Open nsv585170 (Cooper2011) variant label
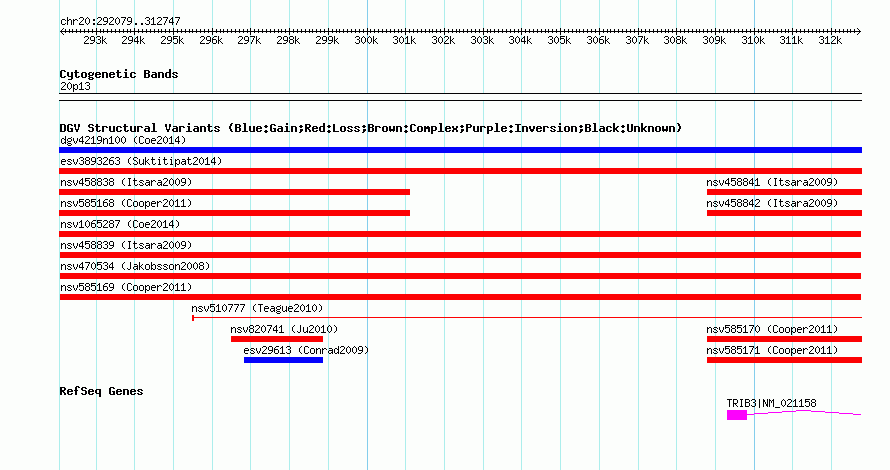The image size is (890, 470). click(772, 329)
